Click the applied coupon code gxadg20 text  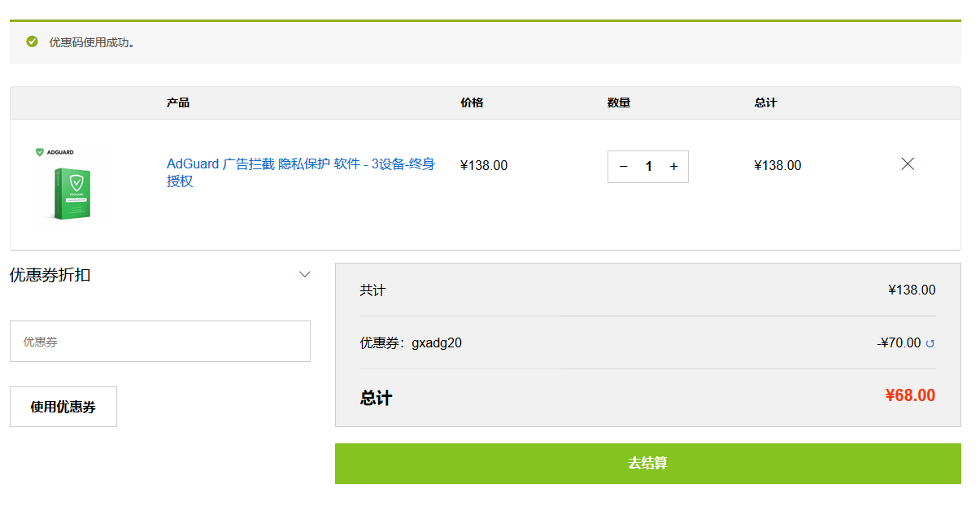pyautogui.click(x=437, y=343)
